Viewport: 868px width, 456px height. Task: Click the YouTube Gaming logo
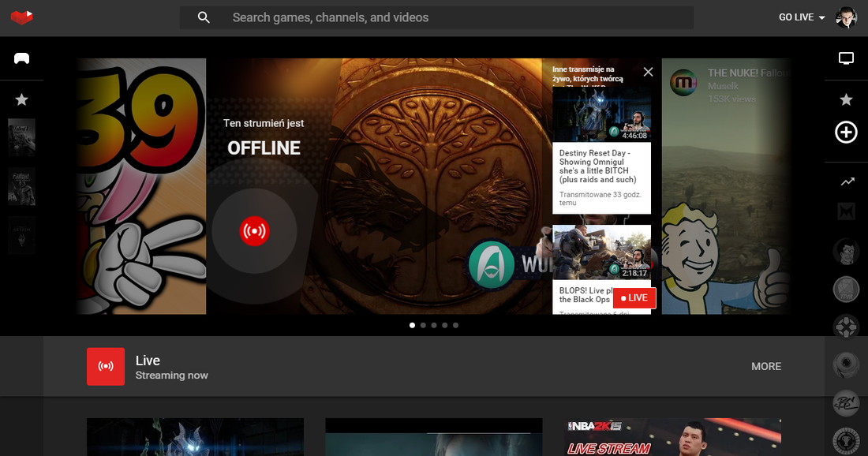click(x=21, y=17)
